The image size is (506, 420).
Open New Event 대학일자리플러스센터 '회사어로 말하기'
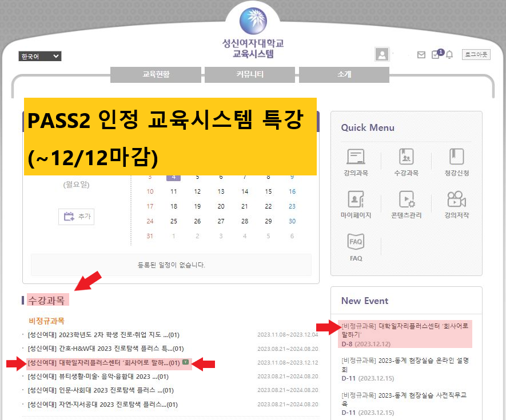click(405, 330)
